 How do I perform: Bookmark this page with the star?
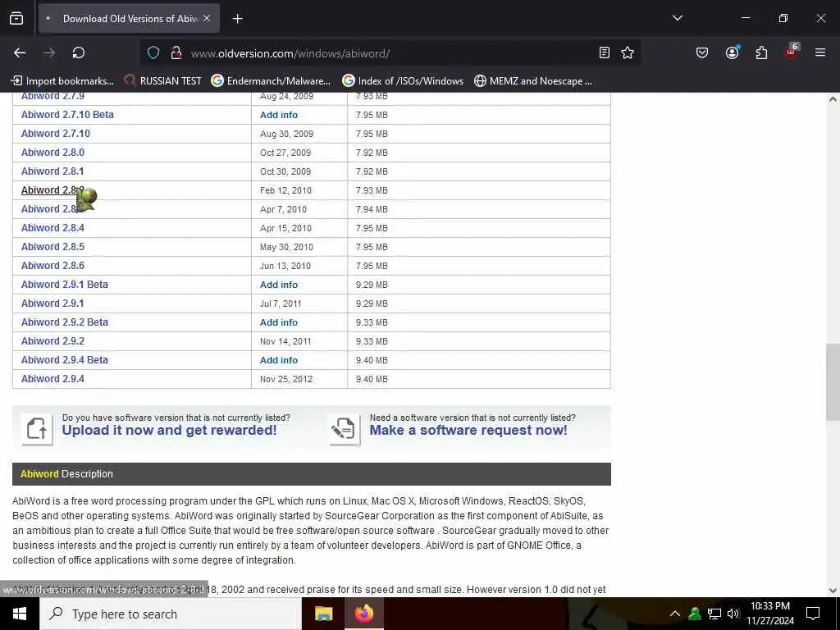(628, 52)
